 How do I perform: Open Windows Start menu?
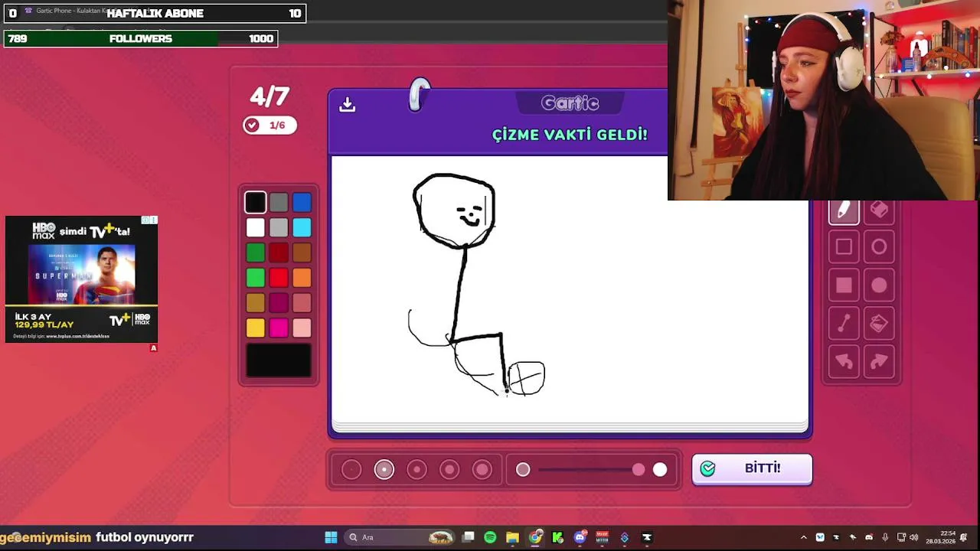click(331, 537)
